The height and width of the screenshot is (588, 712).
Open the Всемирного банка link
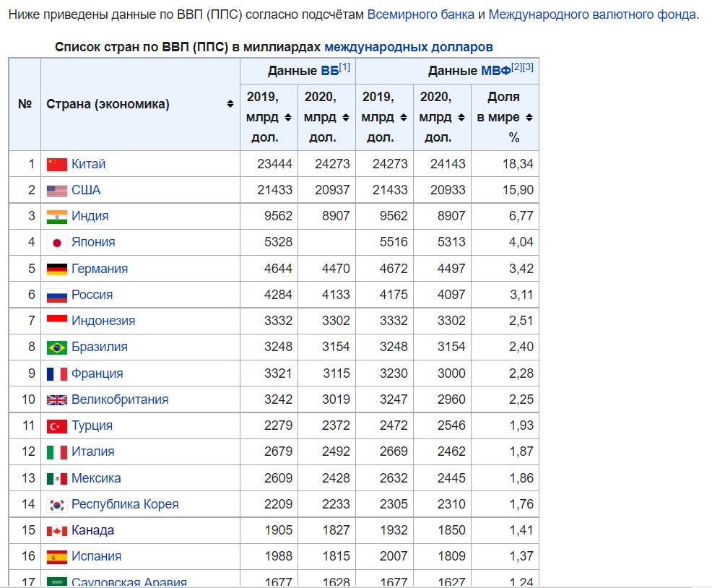click(x=420, y=14)
